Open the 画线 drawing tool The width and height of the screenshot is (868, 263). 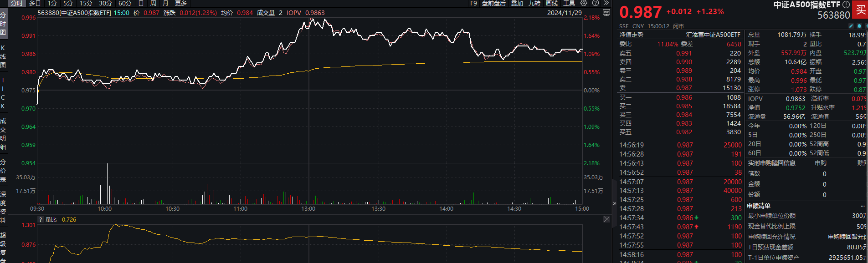552,3
